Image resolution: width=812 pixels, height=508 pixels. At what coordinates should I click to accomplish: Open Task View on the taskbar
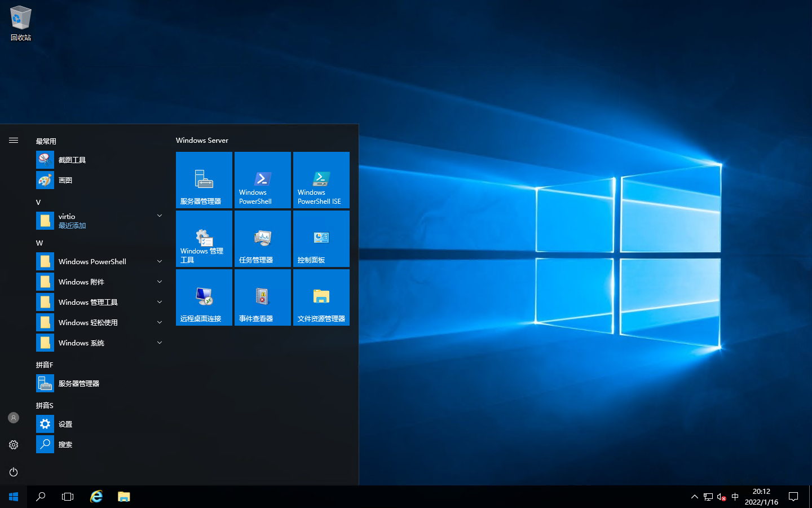(68, 497)
